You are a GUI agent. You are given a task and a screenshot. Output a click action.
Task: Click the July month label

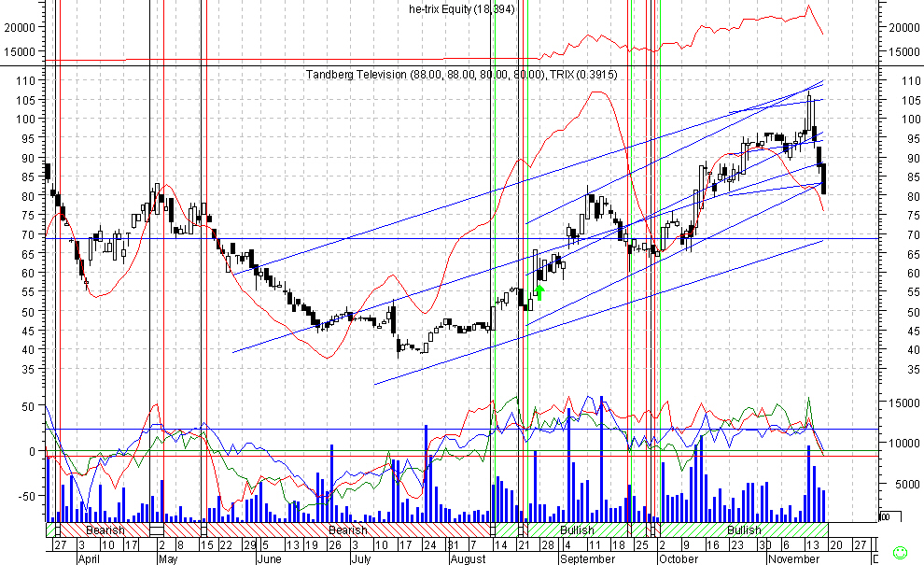tap(363, 559)
